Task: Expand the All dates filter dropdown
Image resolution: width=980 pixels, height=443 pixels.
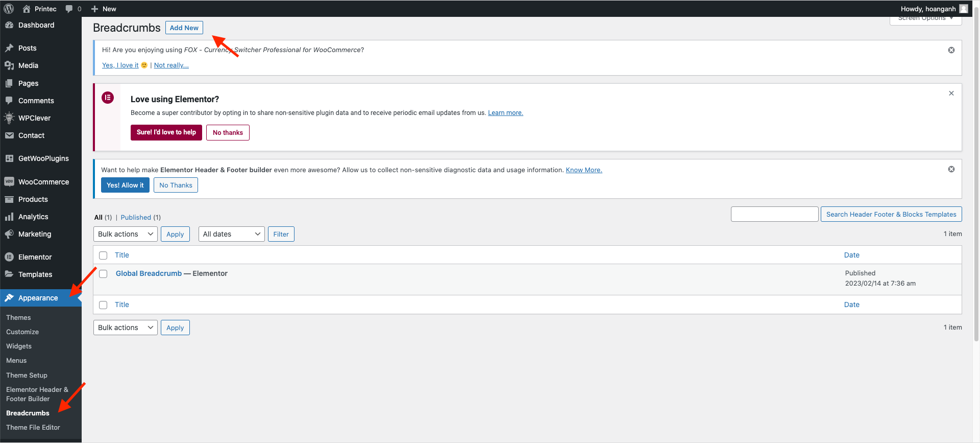Action: tap(231, 234)
